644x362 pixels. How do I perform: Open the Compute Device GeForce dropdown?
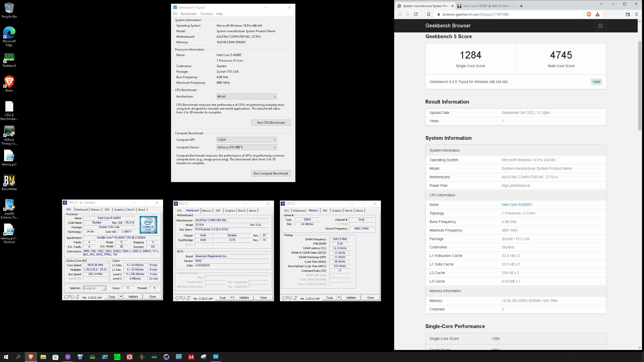click(247, 147)
